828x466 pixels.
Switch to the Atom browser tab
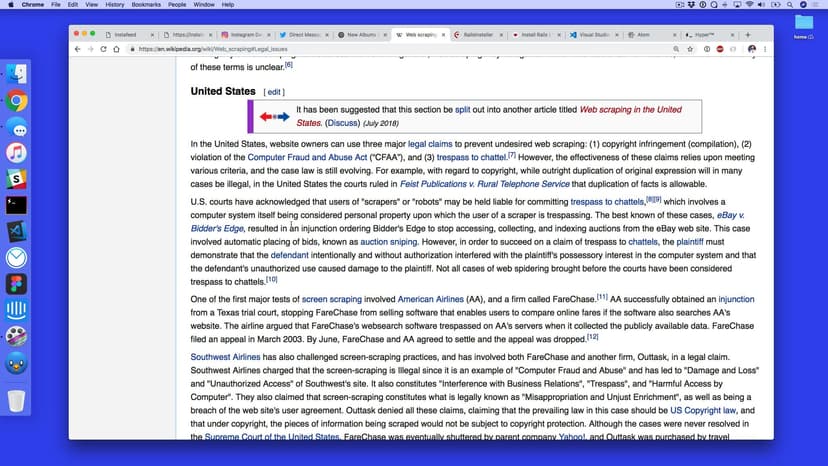pos(650,34)
